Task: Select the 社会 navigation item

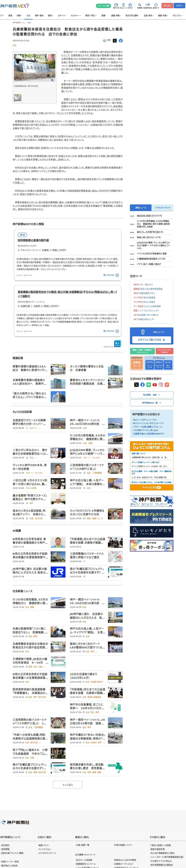Action: [28, 15]
